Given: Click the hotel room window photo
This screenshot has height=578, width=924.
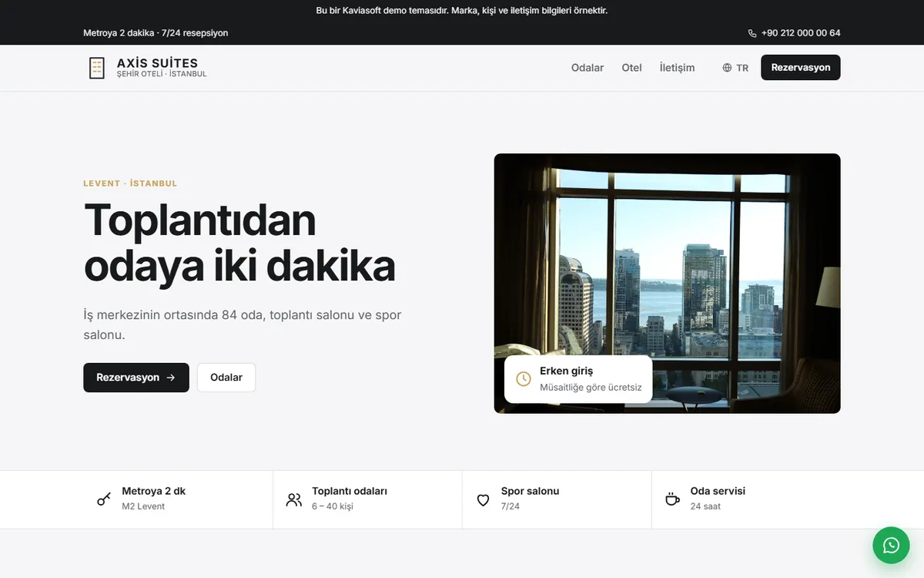Looking at the screenshot, I should coord(668,284).
